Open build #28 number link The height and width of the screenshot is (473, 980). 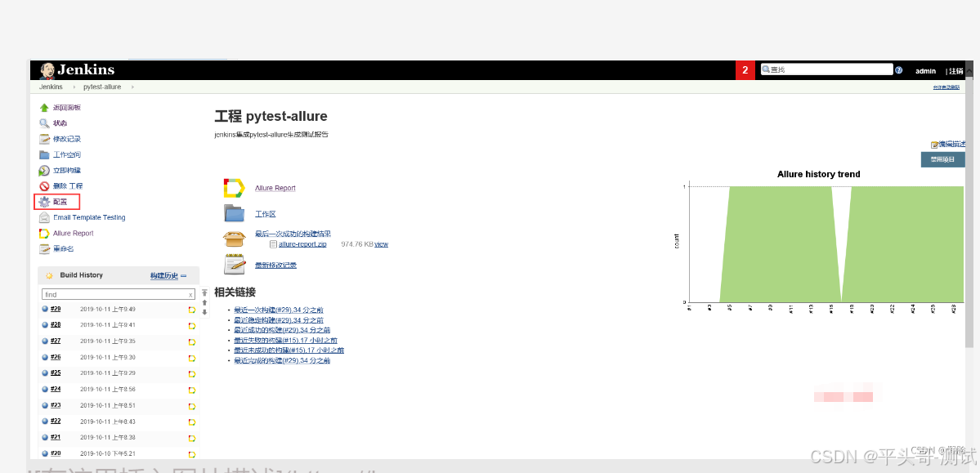56,325
